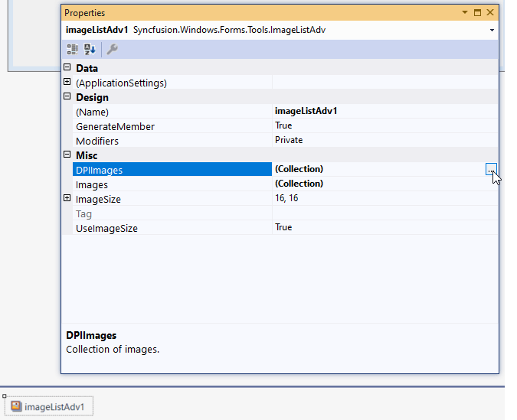Image resolution: width=517 pixels, height=420 pixels.
Task: Collapse the Misc category
Action: [67, 155]
